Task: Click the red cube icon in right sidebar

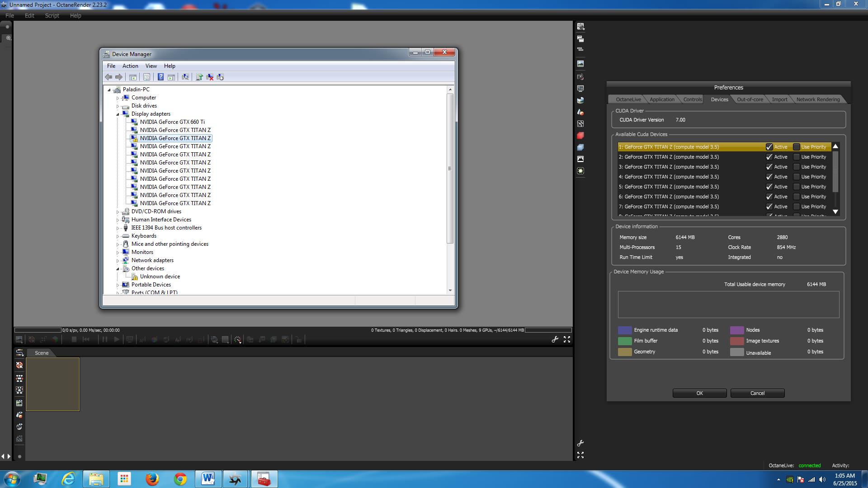Action: coord(580,136)
